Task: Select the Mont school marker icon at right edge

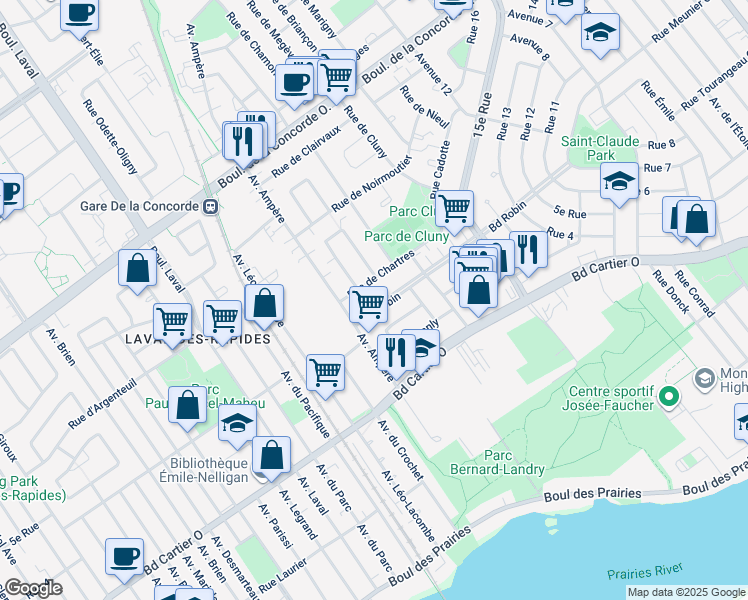Action: (x=706, y=379)
